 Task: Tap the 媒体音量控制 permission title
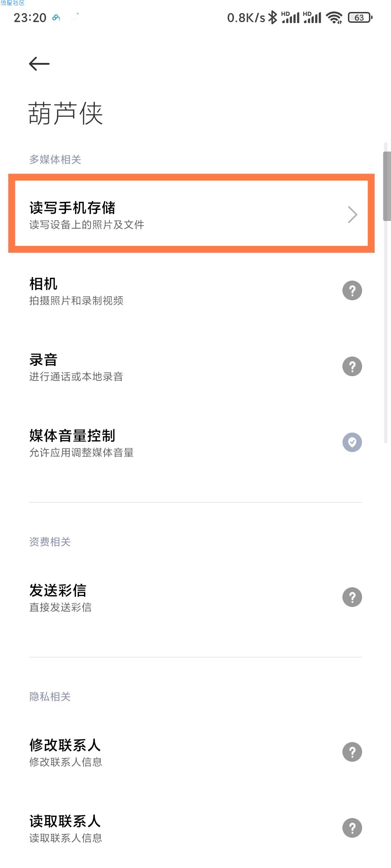72,436
